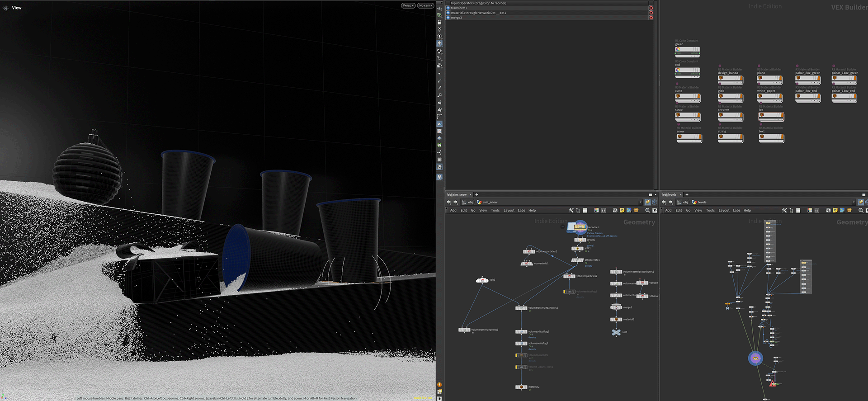Select the filecache1 node in the network
Image resolution: width=868 pixels, height=401 pixels.
[580, 227]
